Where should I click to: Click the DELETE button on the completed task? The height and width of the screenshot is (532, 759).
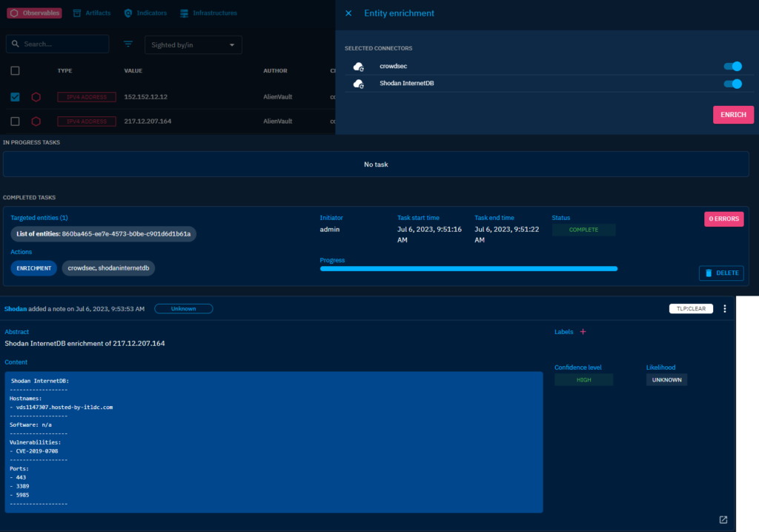(x=720, y=273)
